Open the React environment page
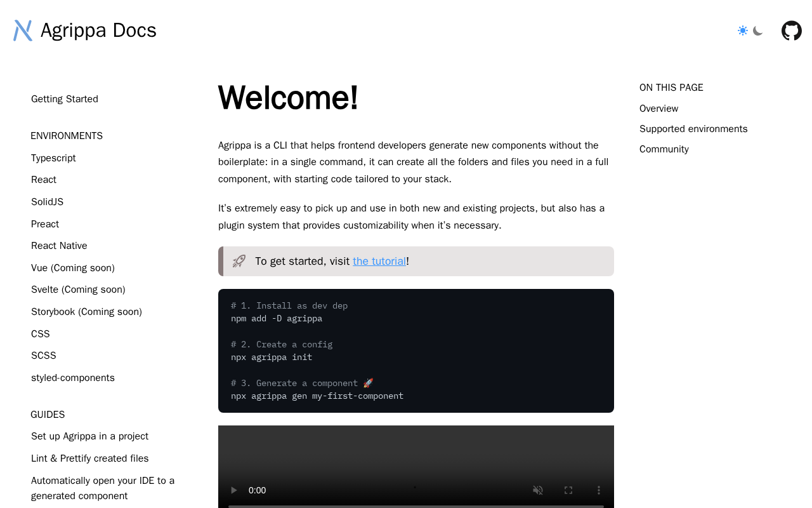 [x=44, y=180]
